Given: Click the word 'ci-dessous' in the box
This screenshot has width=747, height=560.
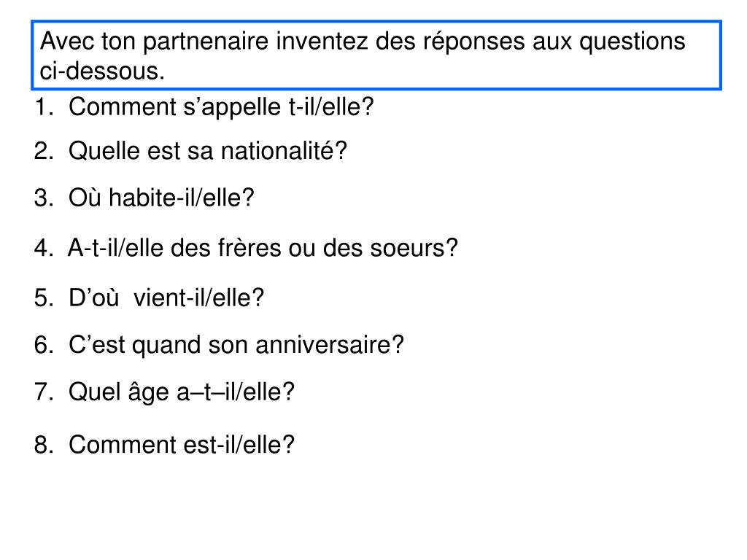Looking at the screenshot, I should coord(99,71).
